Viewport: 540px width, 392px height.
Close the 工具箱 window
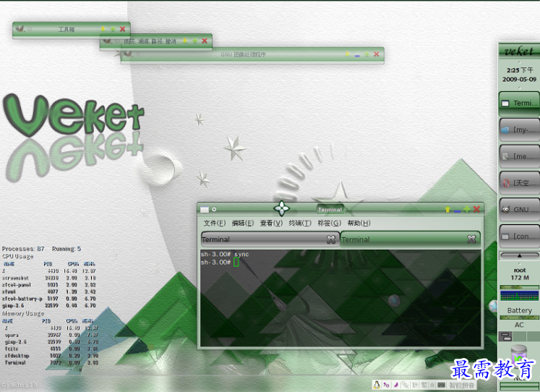(123, 29)
